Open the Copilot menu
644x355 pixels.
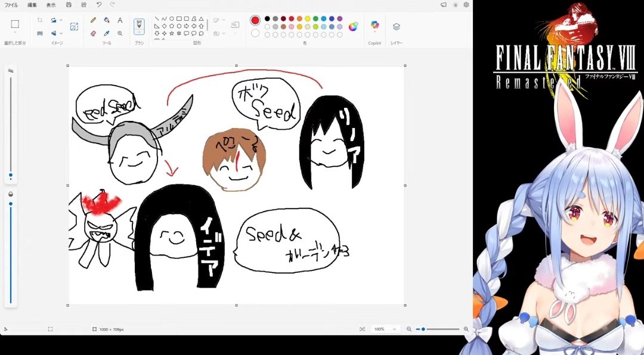point(374,26)
